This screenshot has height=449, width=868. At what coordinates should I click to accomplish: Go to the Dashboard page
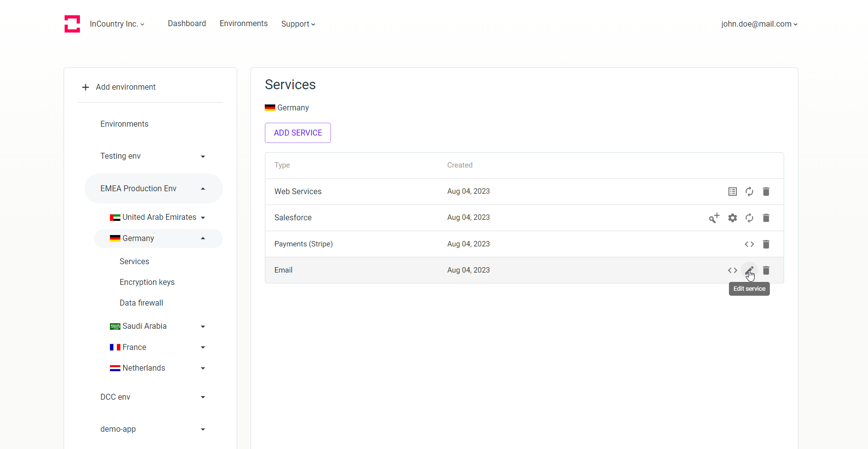[187, 24]
